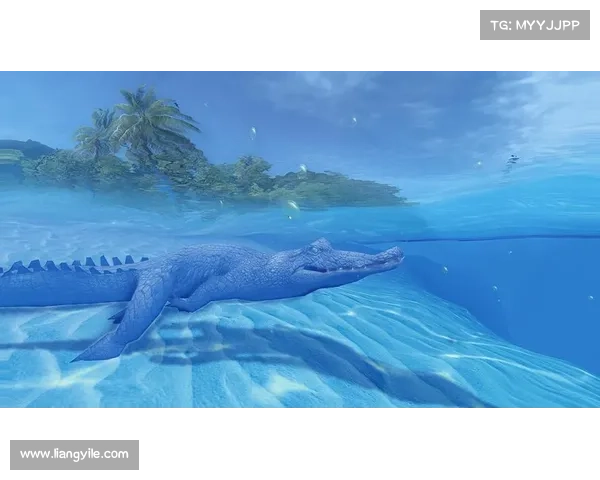Open the www.liangyile.com link

75,455
